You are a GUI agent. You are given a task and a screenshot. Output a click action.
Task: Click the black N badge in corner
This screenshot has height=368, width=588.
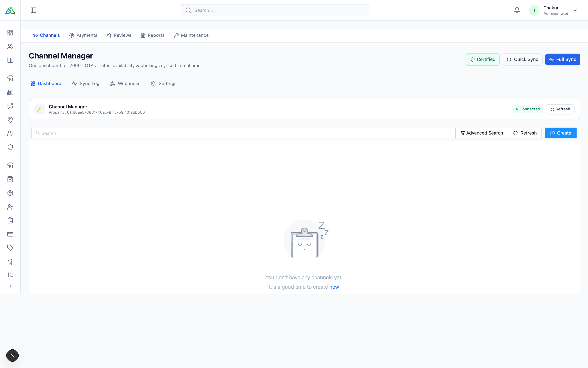pos(12,355)
